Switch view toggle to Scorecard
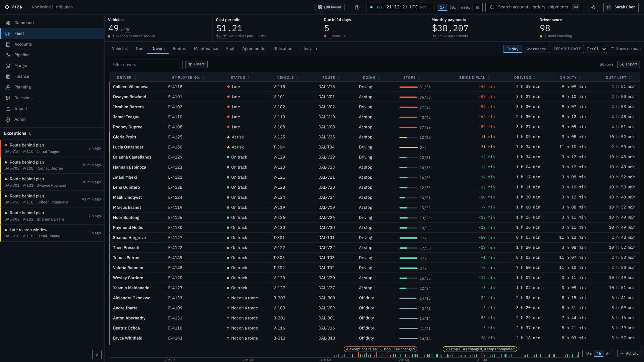 tap(536, 49)
